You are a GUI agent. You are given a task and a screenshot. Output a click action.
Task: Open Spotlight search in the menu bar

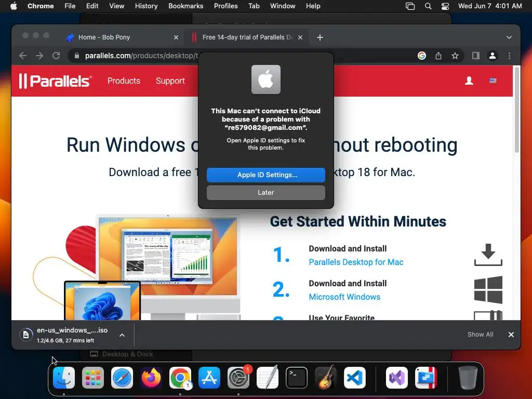click(428, 6)
